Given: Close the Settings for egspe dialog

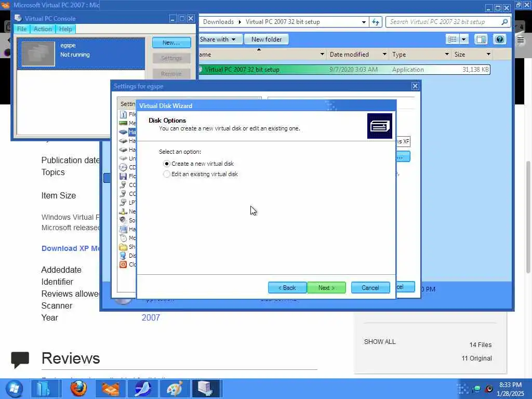Looking at the screenshot, I should point(415,86).
